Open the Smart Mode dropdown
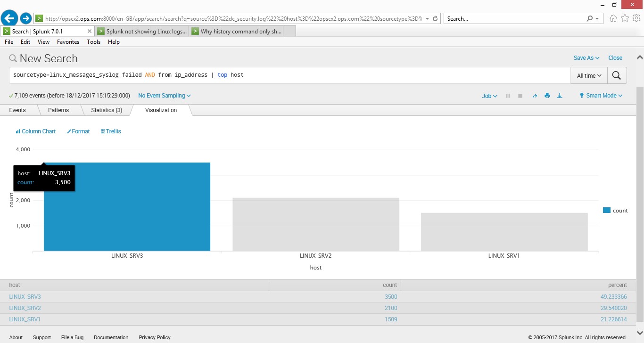Viewport: 644px width, 343px height. click(x=601, y=96)
